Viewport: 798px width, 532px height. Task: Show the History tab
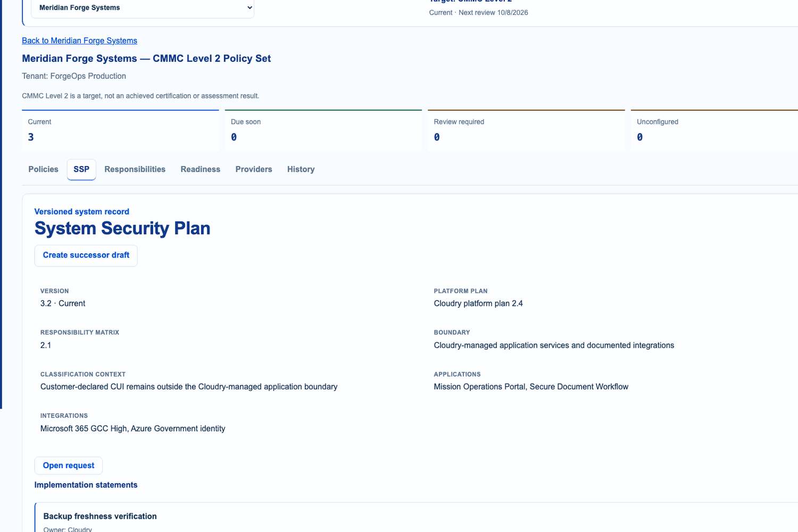(301, 169)
